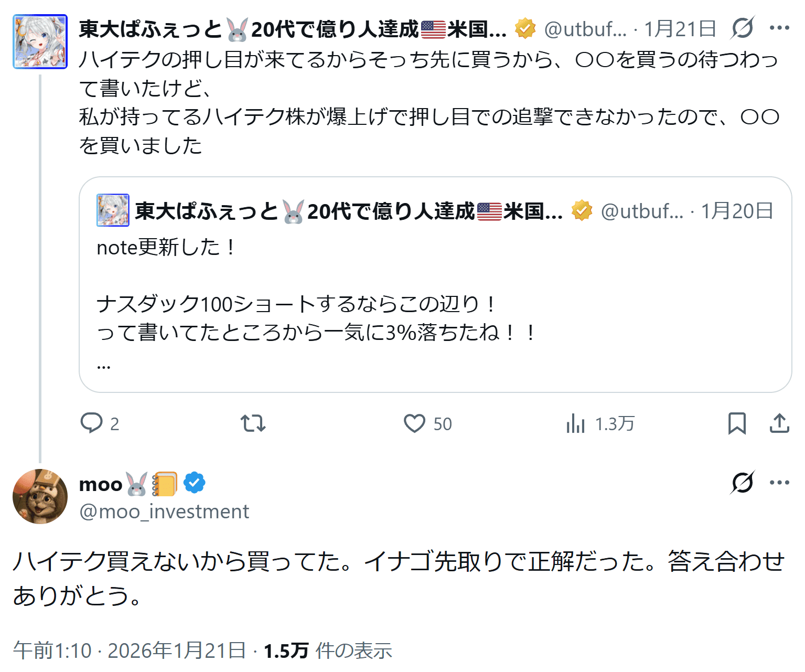Open Grok icon on the top post

coord(742,28)
